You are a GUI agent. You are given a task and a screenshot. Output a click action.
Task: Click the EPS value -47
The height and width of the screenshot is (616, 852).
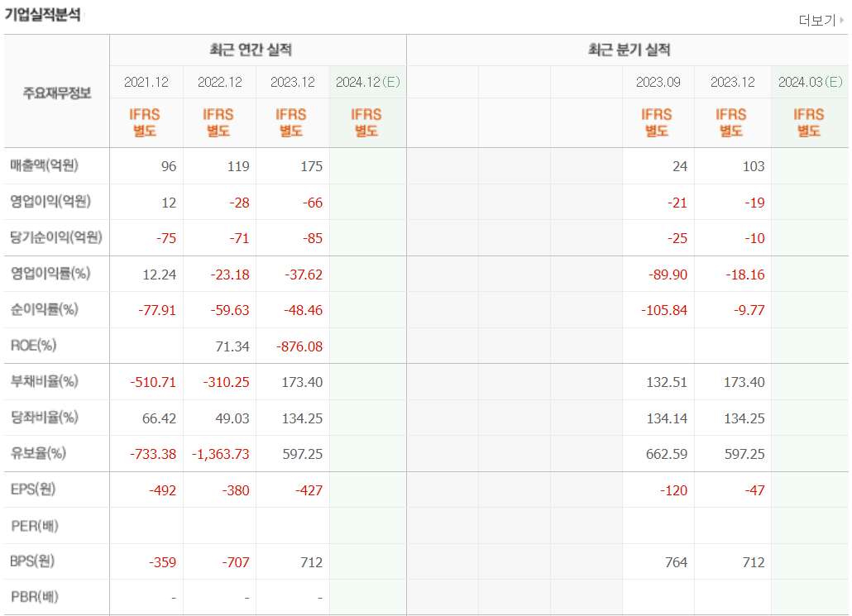[754, 490]
